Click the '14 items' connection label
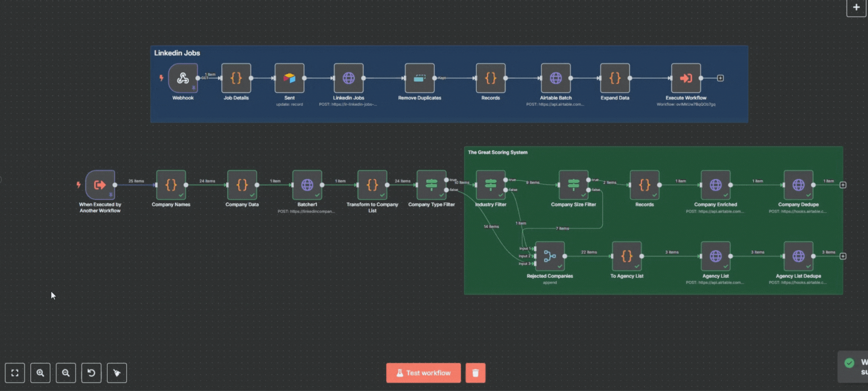This screenshot has width=868, height=391. (491, 227)
